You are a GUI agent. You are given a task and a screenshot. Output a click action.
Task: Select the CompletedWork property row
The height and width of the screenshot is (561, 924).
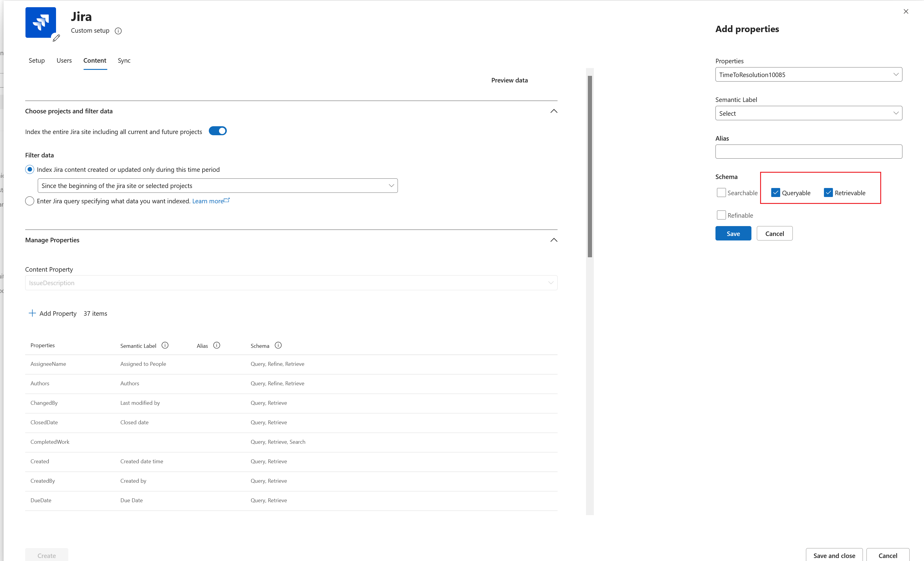[291, 442]
